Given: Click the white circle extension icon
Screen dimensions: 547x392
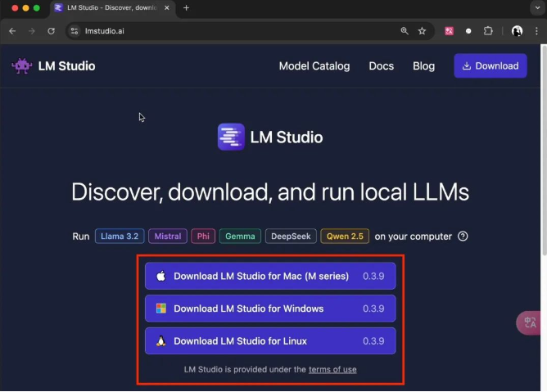Looking at the screenshot, I should (x=468, y=31).
